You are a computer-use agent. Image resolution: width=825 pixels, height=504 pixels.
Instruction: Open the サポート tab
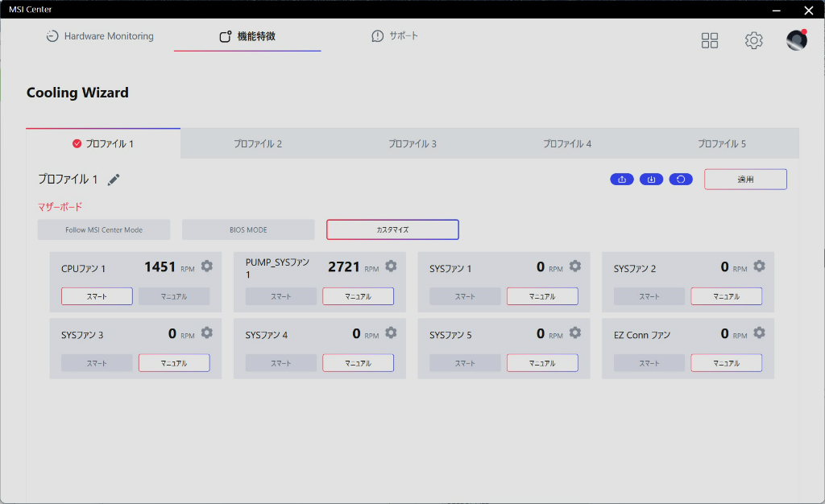point(395,35)
